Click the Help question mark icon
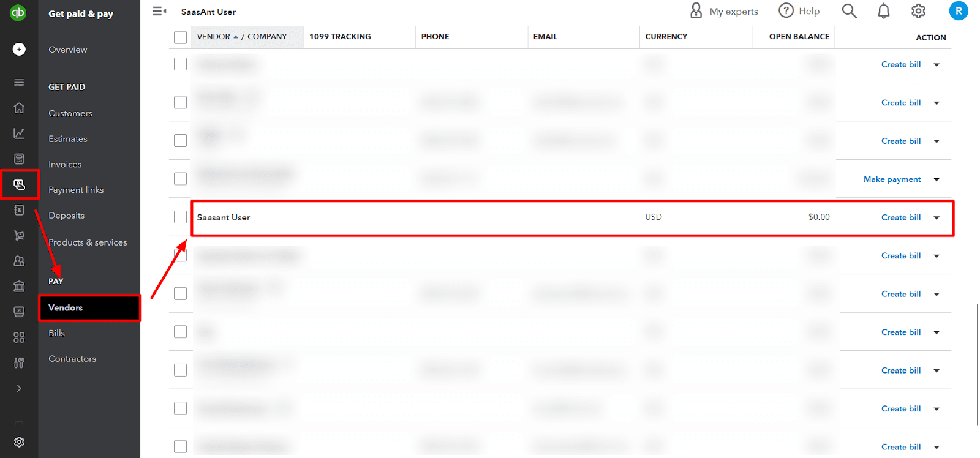 tap(786, 10)
